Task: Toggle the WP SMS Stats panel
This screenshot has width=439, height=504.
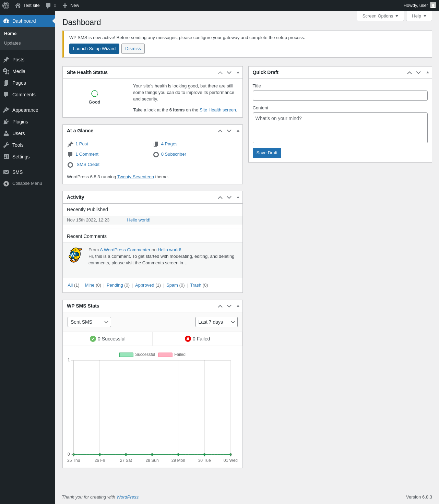Action: point(238,306)
